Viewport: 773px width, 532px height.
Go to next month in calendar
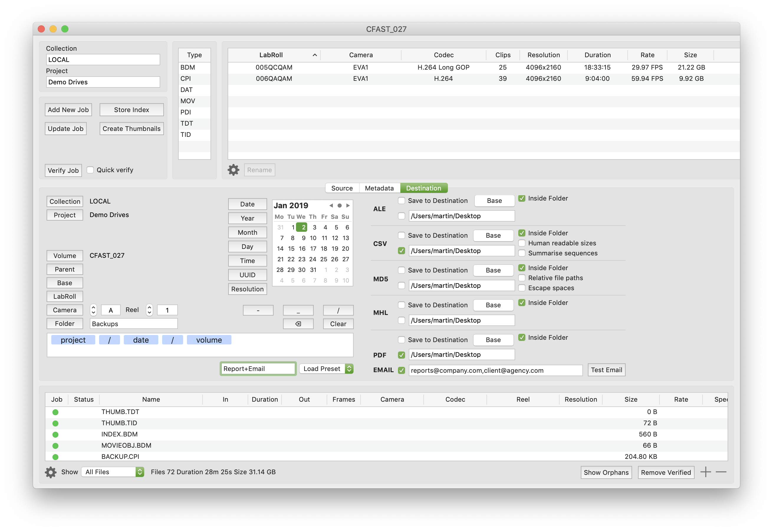click(x=348, y=206)
